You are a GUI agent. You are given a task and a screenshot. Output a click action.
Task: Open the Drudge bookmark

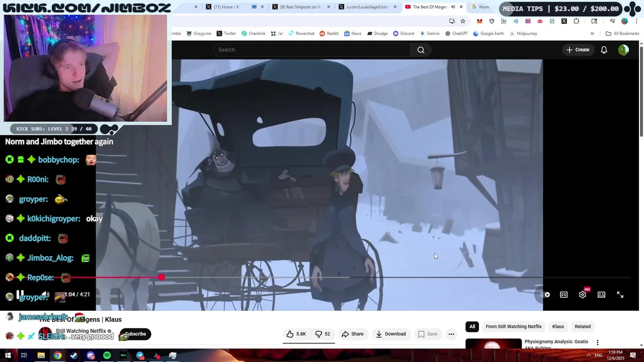coord(377,34)
